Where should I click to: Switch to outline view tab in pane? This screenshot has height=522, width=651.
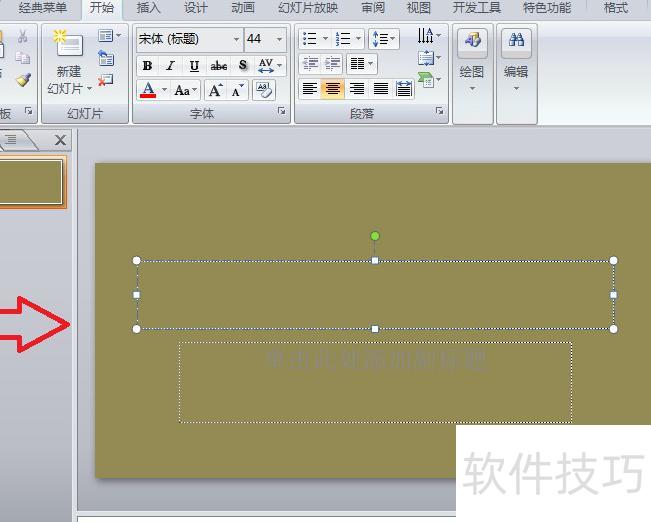[x=13, y=140]
